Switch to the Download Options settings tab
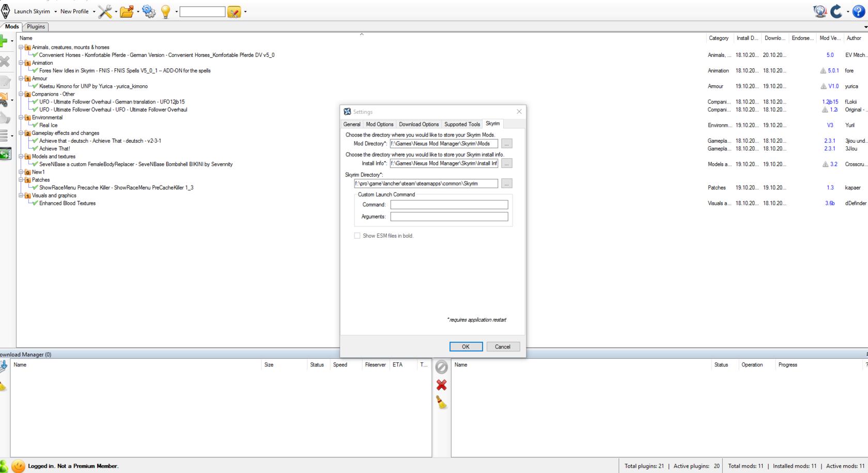 pyautogui.click(x=419, y=124)
